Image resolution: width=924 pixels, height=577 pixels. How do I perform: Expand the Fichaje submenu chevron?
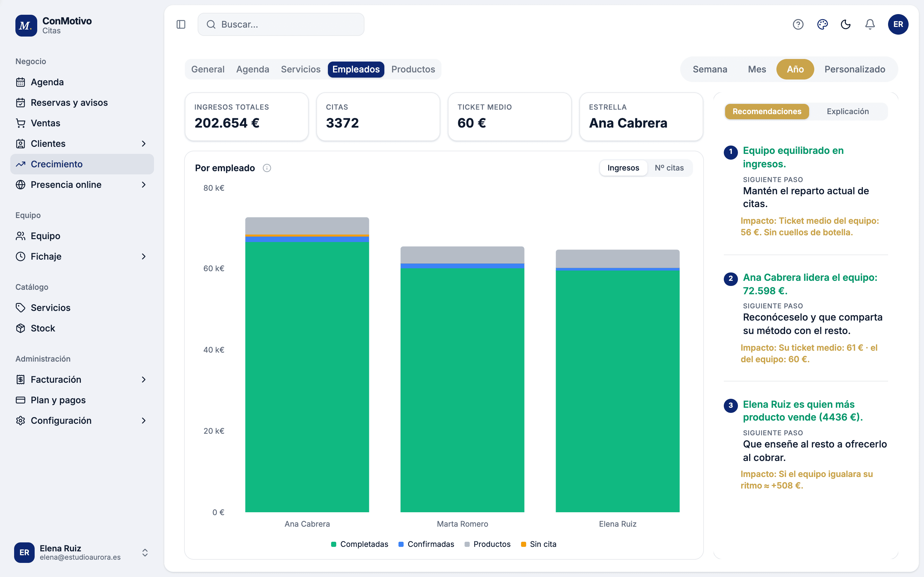143,256
